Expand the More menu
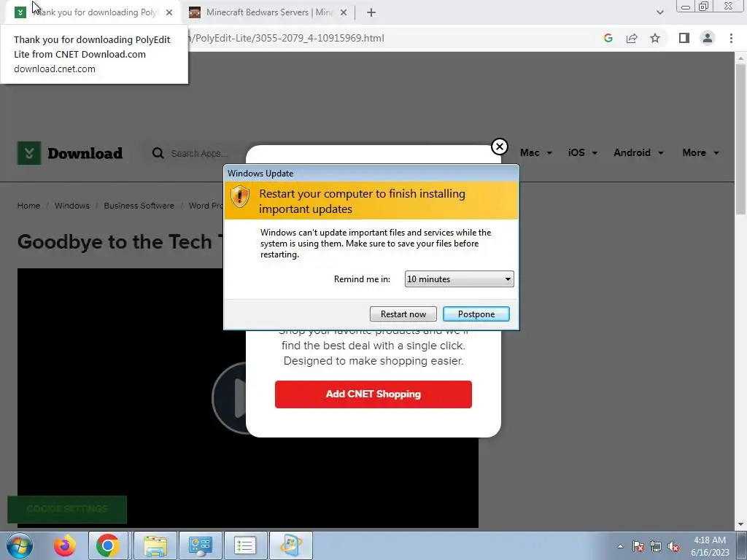747x560 pixels. (700, 153)
